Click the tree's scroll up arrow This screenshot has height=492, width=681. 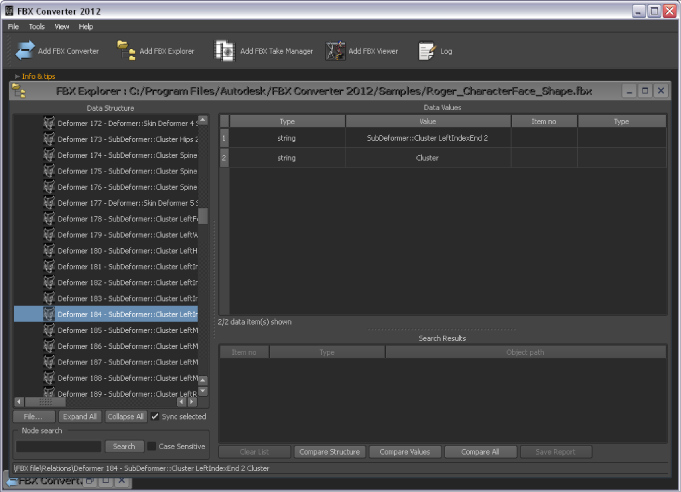pos(203,120)
